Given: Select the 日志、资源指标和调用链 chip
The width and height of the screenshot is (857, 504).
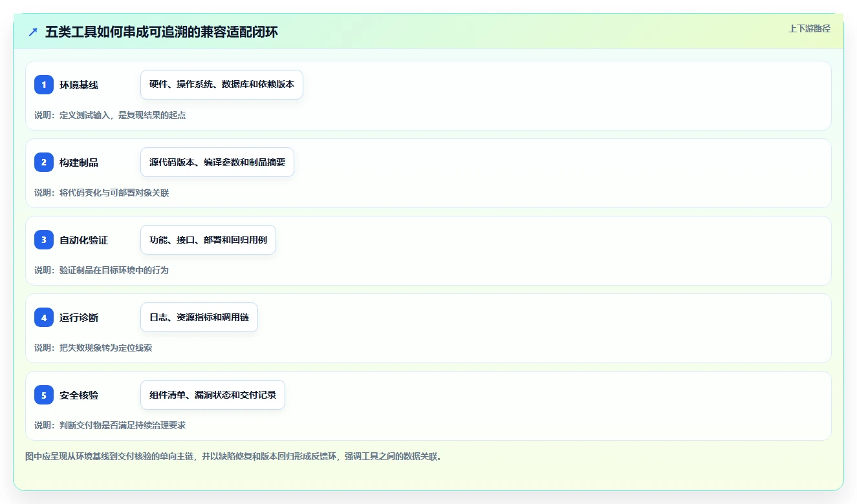Looking at the screenshot, I should point(199,317).
